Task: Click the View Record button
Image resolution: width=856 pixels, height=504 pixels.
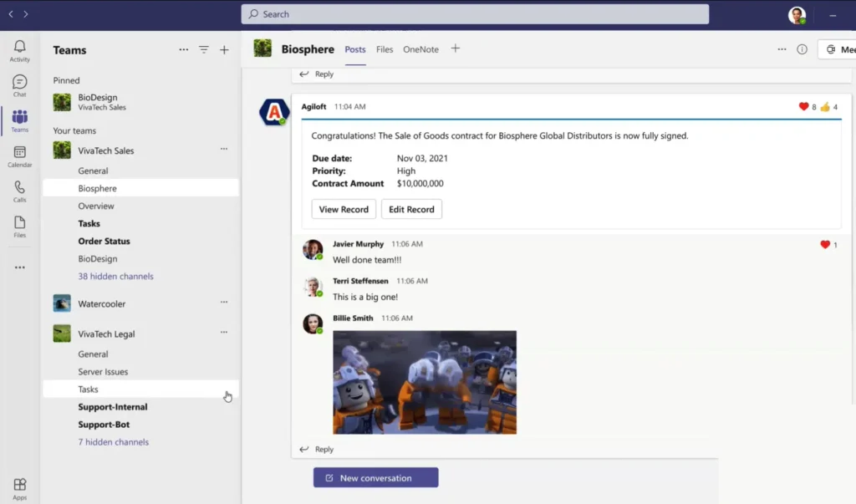Action: click(344, 209)
